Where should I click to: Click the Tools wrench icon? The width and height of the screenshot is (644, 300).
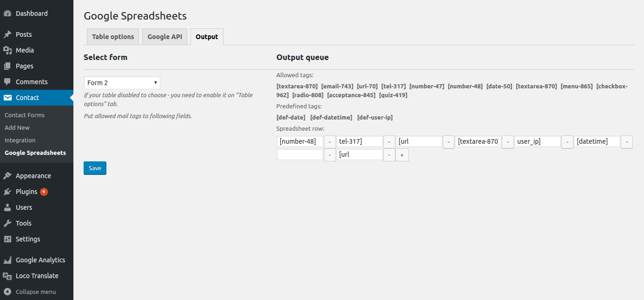(7, 223)
